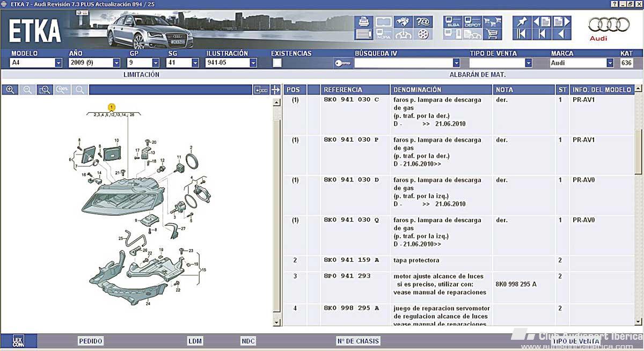Click the Nº DE CHASIS button
The width and height of the screenshot is (644, 351).
[x=358, y=341]
